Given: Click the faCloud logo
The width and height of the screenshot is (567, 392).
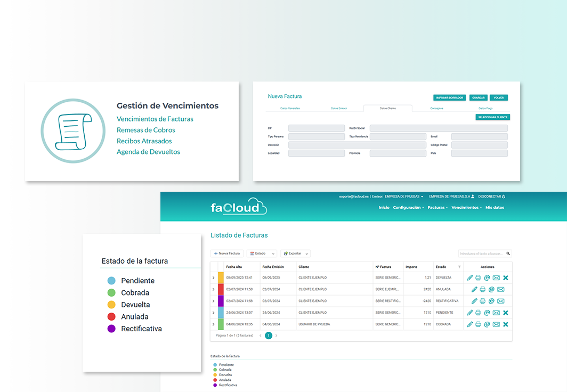Looking at the screenshot, I should point(238,207).
